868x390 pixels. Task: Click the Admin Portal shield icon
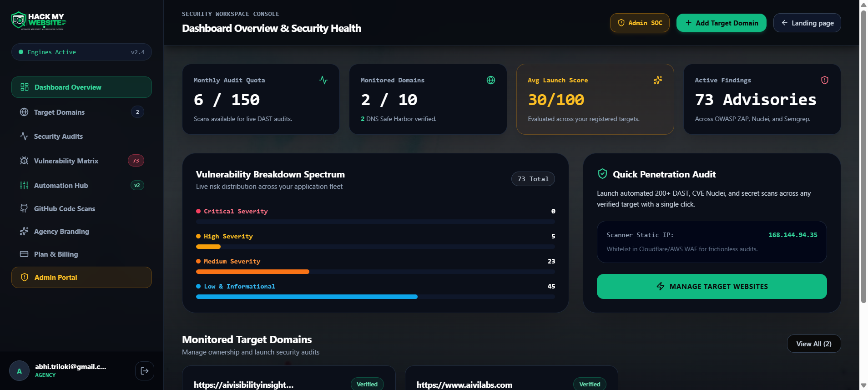tap(25, 277)
